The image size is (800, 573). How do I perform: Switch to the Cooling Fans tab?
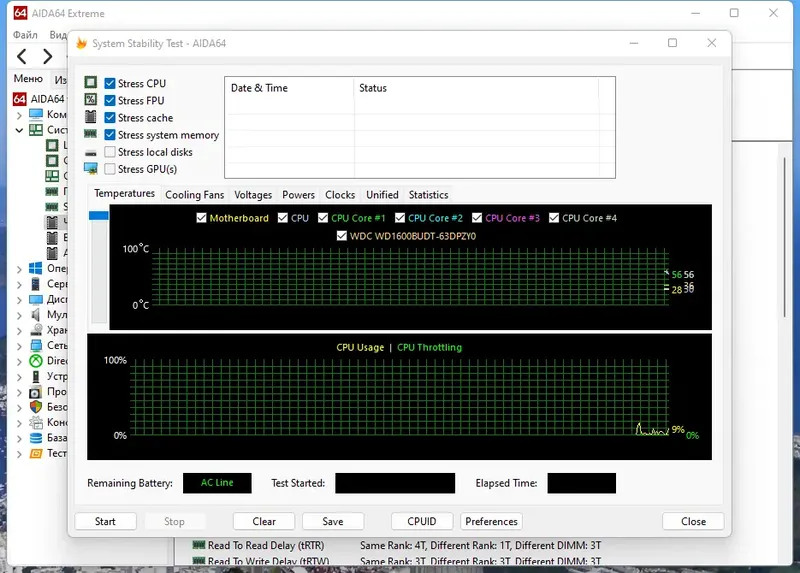194,195
